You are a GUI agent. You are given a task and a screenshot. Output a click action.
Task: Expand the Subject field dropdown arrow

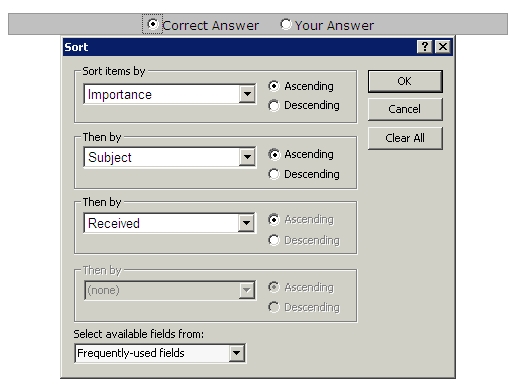(247, 157)
